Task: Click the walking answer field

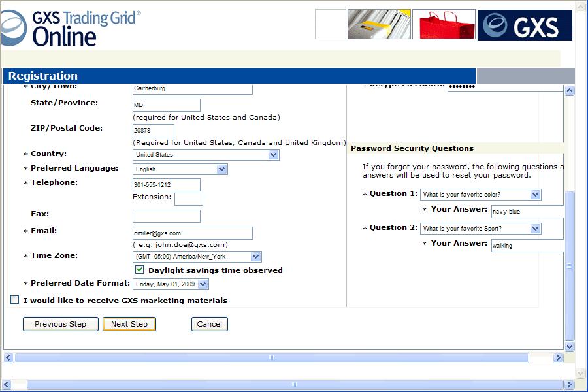Action: tap(527, 246)
